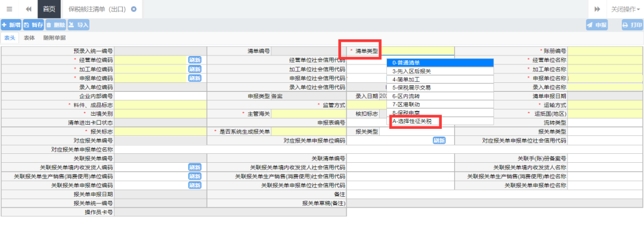Viewport: 644px width, 232px height.
Task: Click the 关联报关单申报单位名称 field
Action: 605,185
